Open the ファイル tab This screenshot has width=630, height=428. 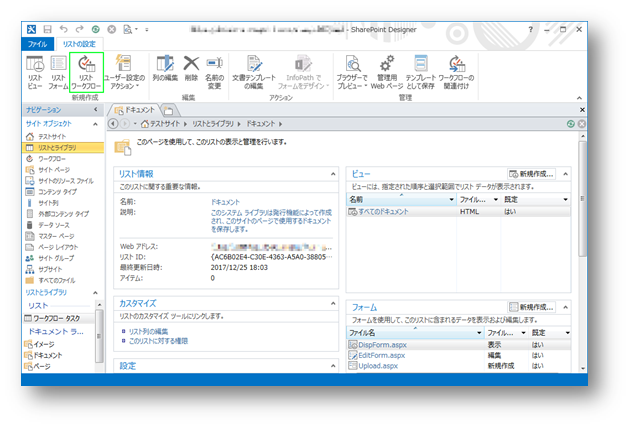pos(37,44)
